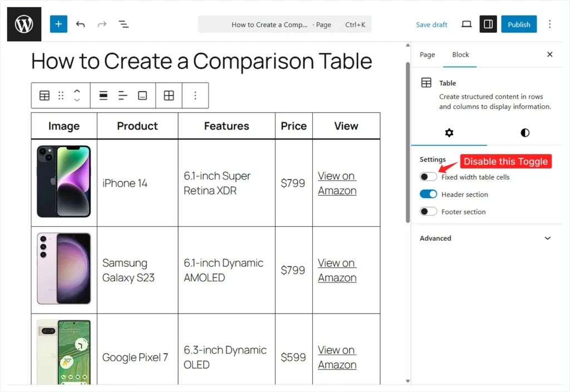Click the 6.1-inch Super Retina XDR cell
This screenshot has height=392, width=570.
[x=227, y=183]
